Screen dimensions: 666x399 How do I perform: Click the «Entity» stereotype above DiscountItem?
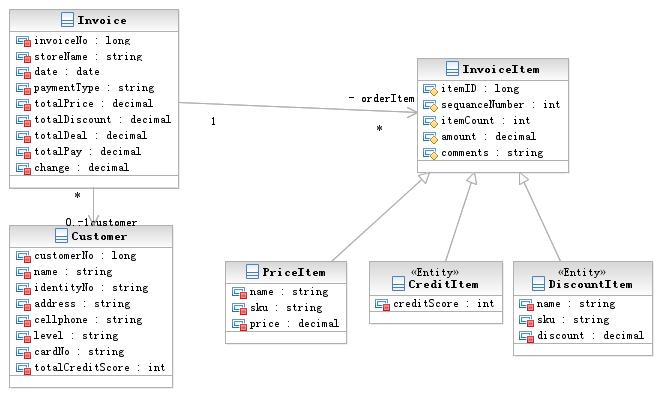click(x=582, y=272)
